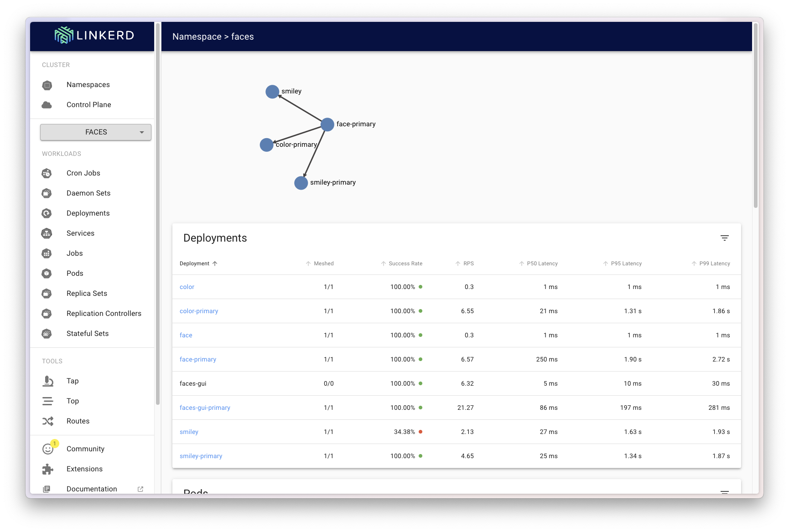Click Documentation external link icon
This screenshot has height=532, width=789.
(140, 489)
